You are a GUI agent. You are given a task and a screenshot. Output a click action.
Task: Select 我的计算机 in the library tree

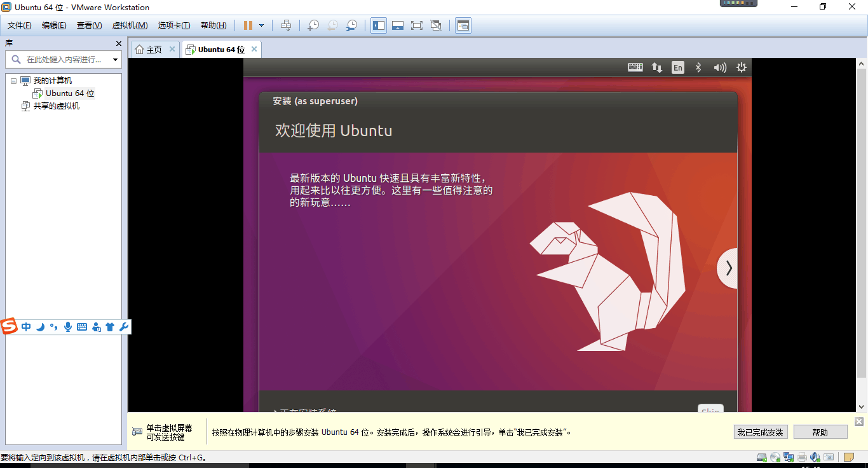[53, 81]
